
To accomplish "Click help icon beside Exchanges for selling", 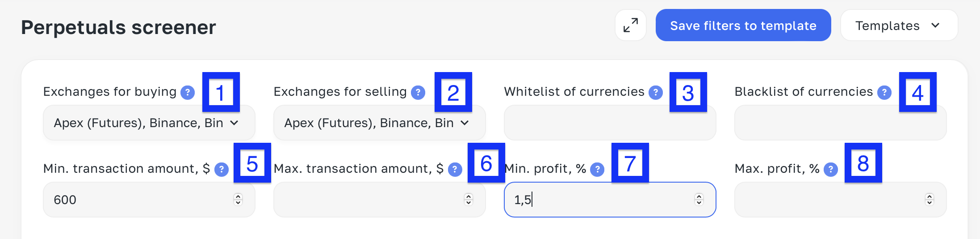I will click(418, 93).
